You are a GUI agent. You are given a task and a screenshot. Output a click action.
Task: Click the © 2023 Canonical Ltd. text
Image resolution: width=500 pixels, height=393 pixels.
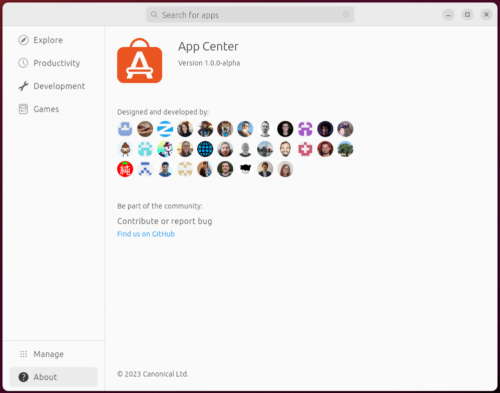pos(153,374)
